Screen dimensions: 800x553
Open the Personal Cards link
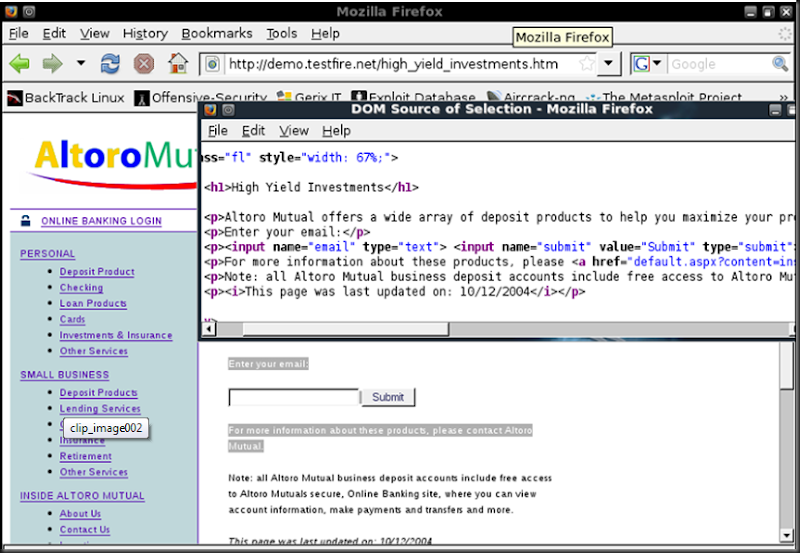[x=72, y=319]
